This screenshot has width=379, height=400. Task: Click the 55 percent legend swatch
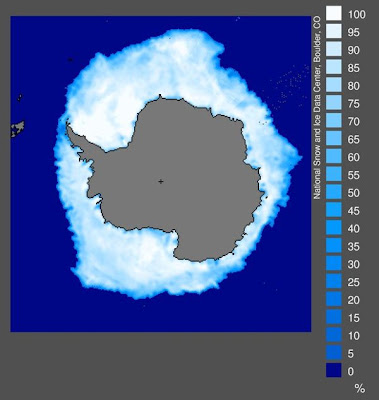coord(334,174)
